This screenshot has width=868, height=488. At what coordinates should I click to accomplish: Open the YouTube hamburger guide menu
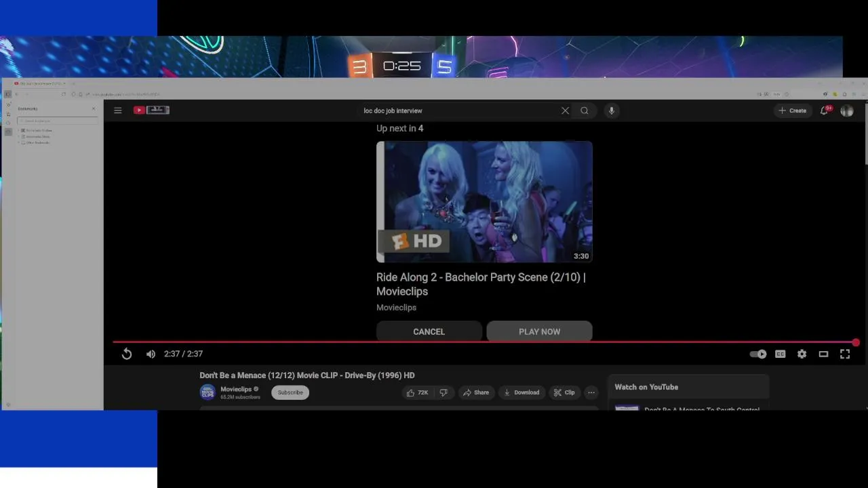[x=118, y=110]
